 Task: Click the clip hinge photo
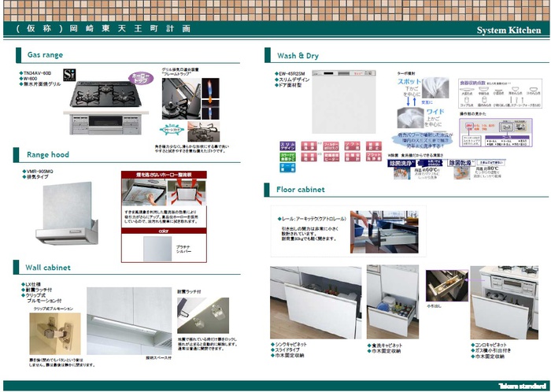(x=55, y=334)
